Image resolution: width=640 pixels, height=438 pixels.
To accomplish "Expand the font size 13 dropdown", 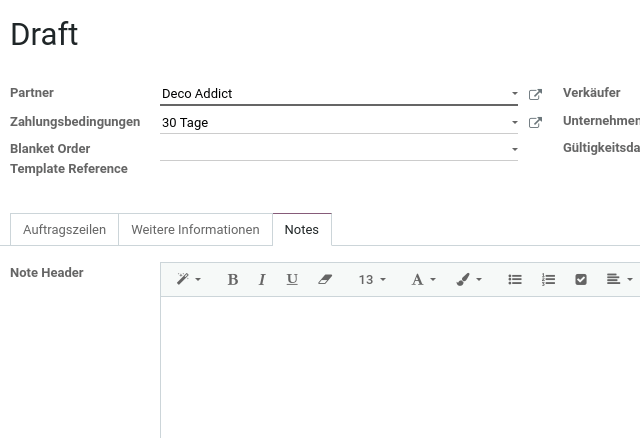I will coord(372,280).
